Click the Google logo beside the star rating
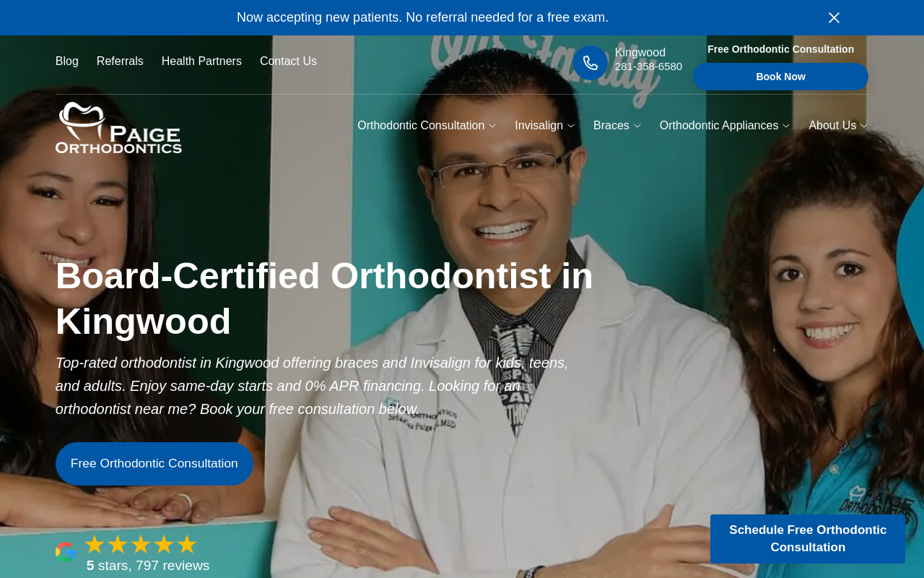The width and height of the screenshot is (924, 578). pyautogui.click(x=66, y=552)
